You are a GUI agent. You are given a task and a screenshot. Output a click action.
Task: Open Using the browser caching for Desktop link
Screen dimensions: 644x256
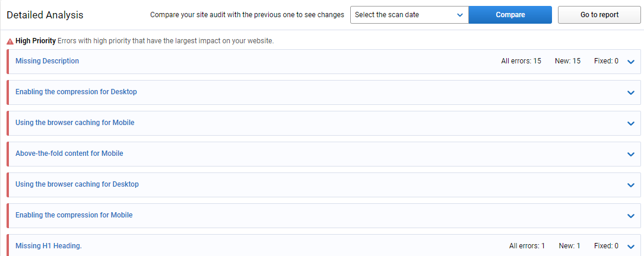(77, 184)
